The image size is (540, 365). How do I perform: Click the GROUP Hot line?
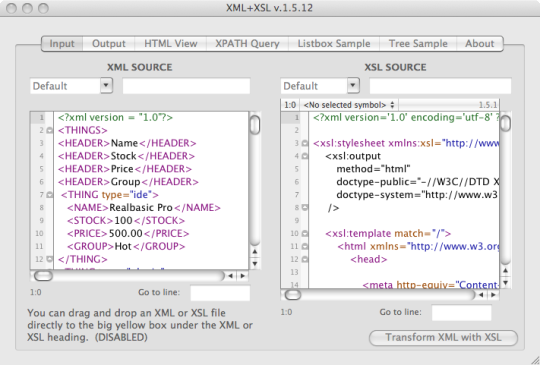click(126, 246)
